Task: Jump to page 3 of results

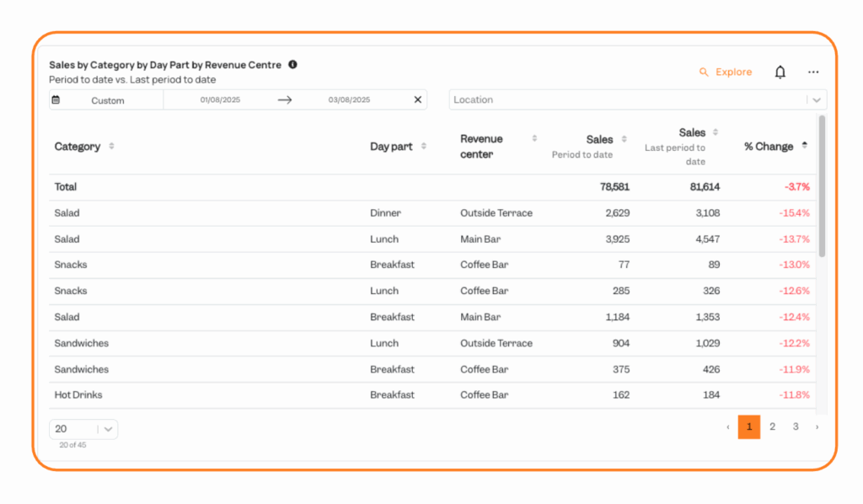Action: tap(795, 427)
